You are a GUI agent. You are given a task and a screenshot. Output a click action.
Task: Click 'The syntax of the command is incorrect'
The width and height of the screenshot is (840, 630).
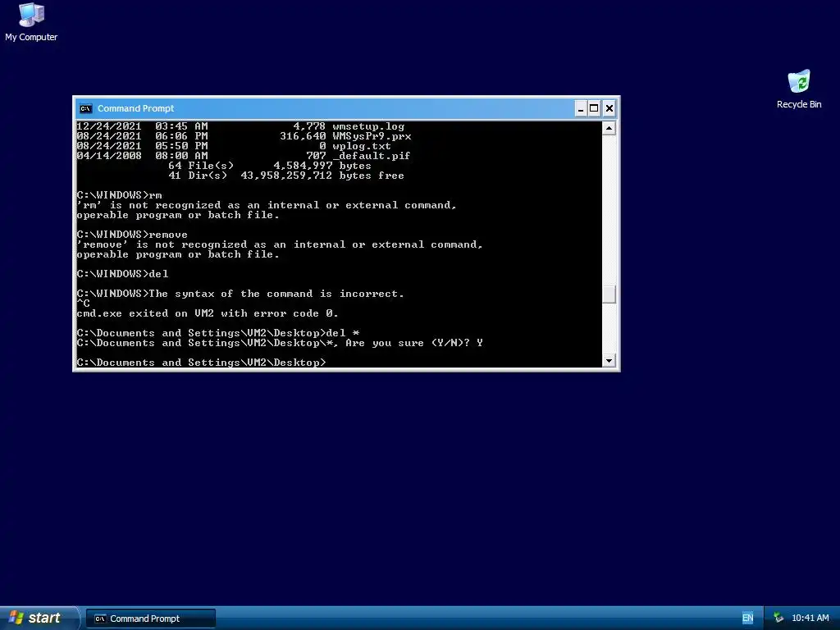coord(276,294)
